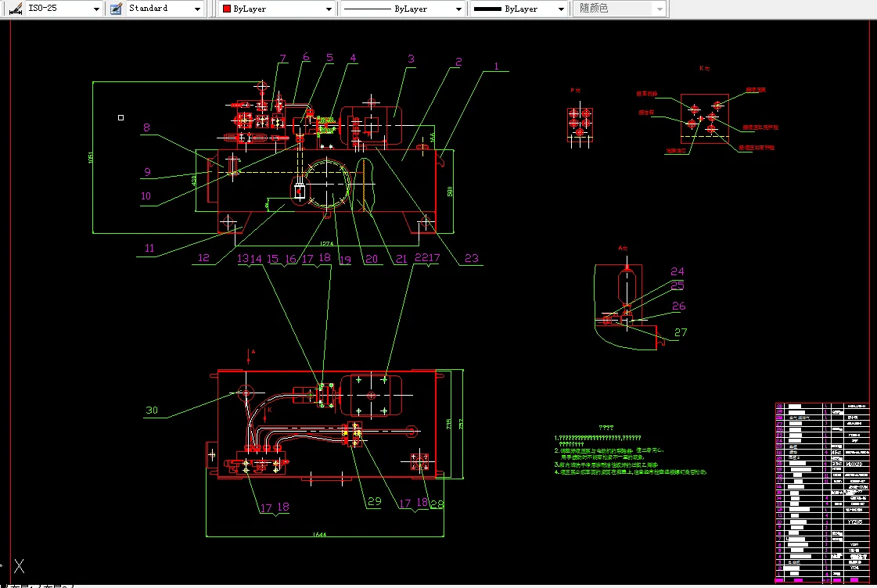The image size is (877, 588).
Task: Open the ByLayer lineweight dropdown
Action: tap(519, 9)
